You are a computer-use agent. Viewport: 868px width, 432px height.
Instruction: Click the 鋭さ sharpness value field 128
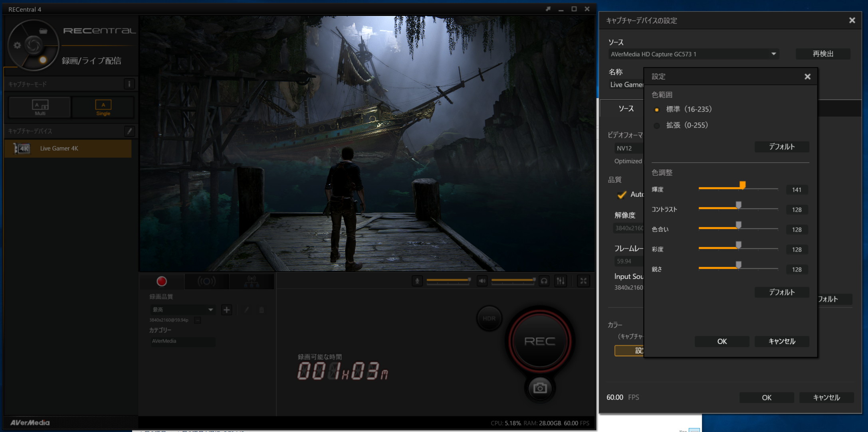click(797, 270)
